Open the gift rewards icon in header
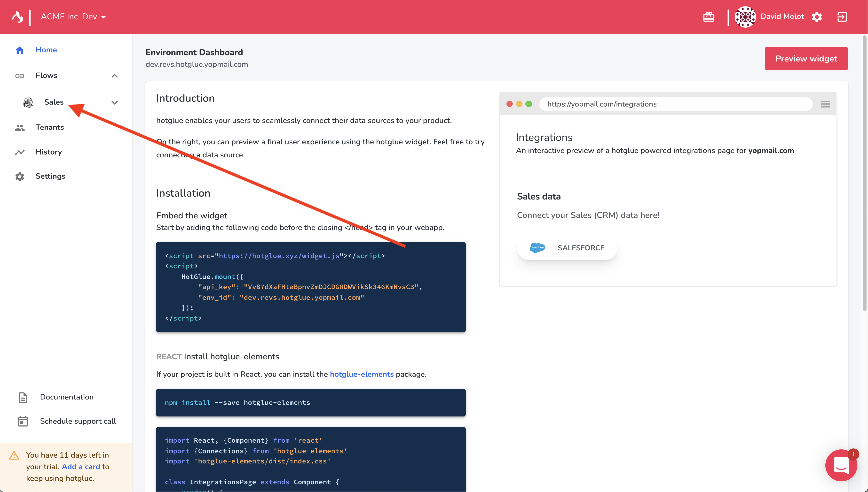Screen dimensions: 868x492 708,16
